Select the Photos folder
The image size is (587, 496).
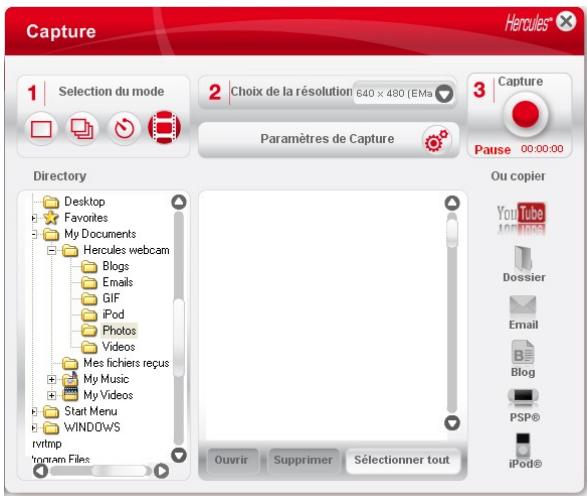(x=119, y=331)
